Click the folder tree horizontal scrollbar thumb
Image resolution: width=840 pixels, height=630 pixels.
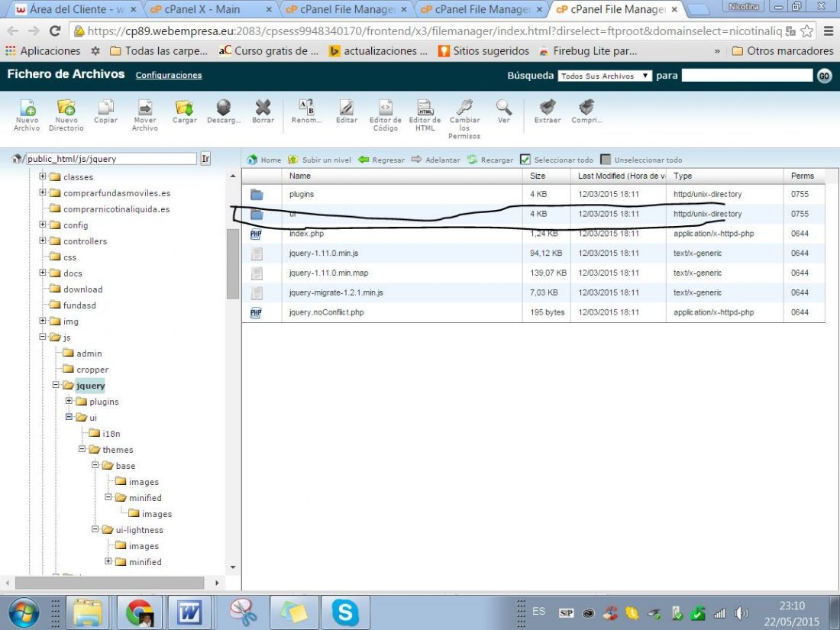coord(110,583)
